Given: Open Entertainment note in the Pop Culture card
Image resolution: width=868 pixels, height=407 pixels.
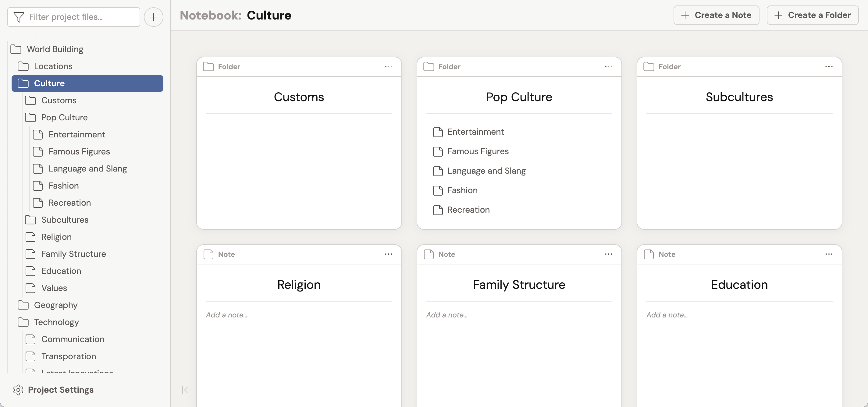Looking at the screenshot, I should point(475,132).
